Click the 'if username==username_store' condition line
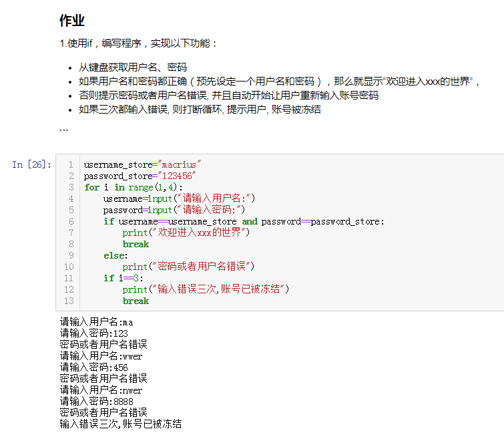 click(x=244, y=221)
